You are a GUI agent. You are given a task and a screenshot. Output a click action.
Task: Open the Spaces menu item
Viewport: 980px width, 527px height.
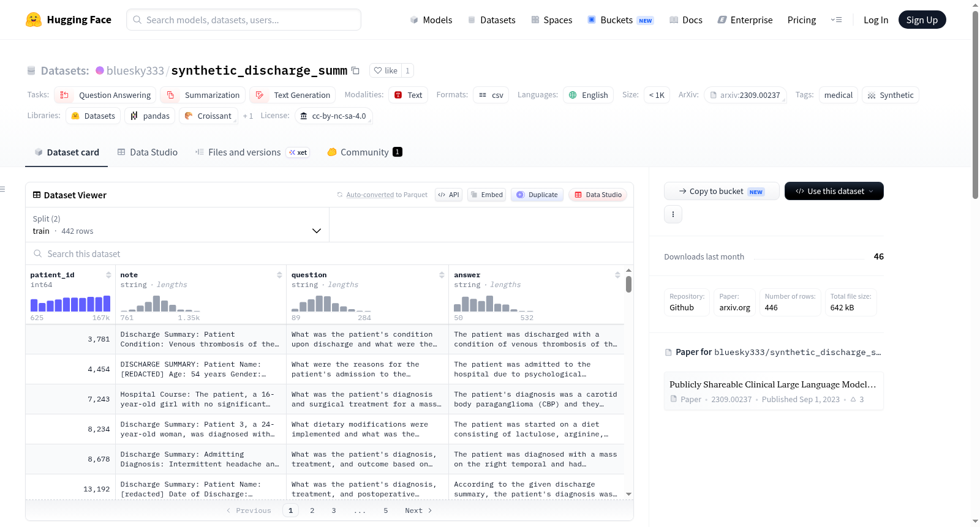552,20
